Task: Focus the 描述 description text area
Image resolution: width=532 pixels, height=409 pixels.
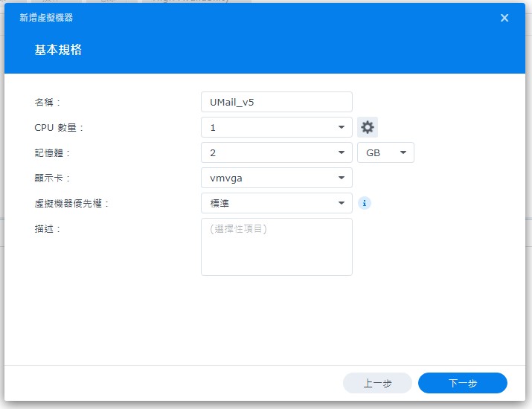Action: pos(276,247)
